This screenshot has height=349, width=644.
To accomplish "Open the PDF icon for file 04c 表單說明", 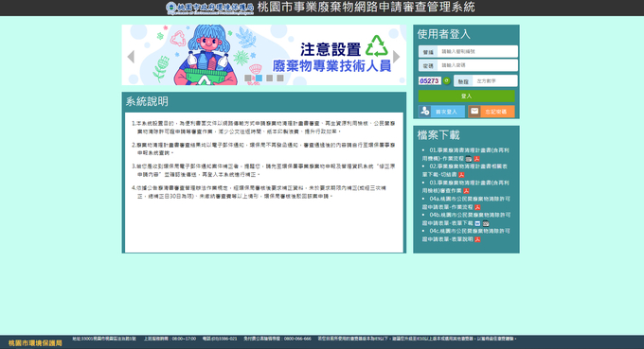I will 477,239.
